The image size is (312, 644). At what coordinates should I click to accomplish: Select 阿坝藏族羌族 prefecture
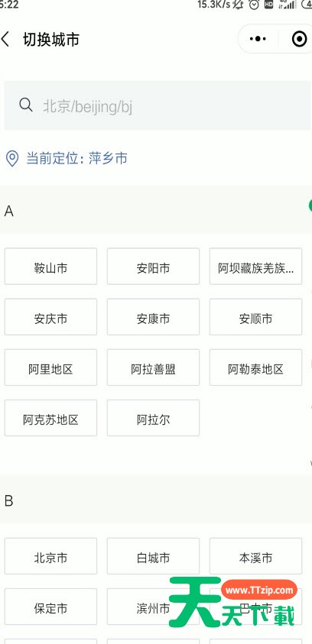pyautogui.click(x=255, y=267)
